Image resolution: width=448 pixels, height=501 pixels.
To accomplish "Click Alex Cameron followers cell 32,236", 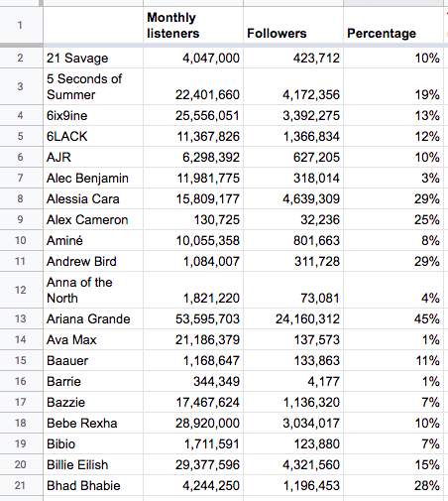I will (x=293, y=219).
